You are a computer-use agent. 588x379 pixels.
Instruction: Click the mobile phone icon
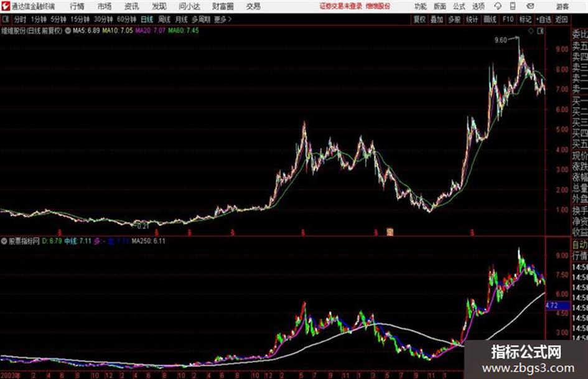(513, 6)
